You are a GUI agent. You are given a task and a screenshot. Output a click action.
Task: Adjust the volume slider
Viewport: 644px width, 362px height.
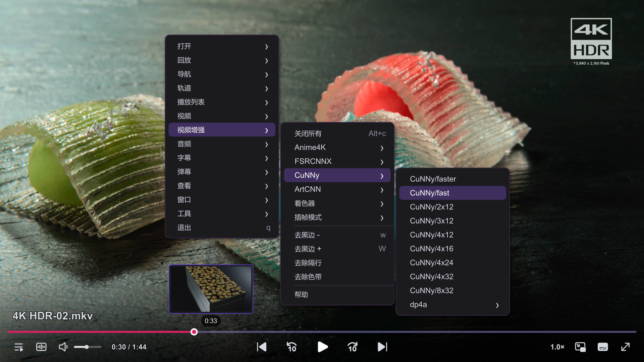pos(88,347)
